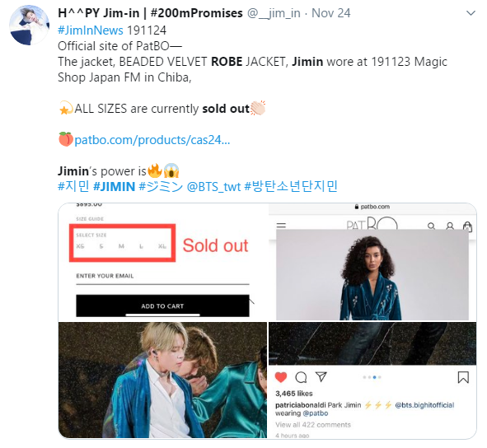Click the Instagram bookmark save icon
Viewport: 487px width, 448px height.
[463, 377]
